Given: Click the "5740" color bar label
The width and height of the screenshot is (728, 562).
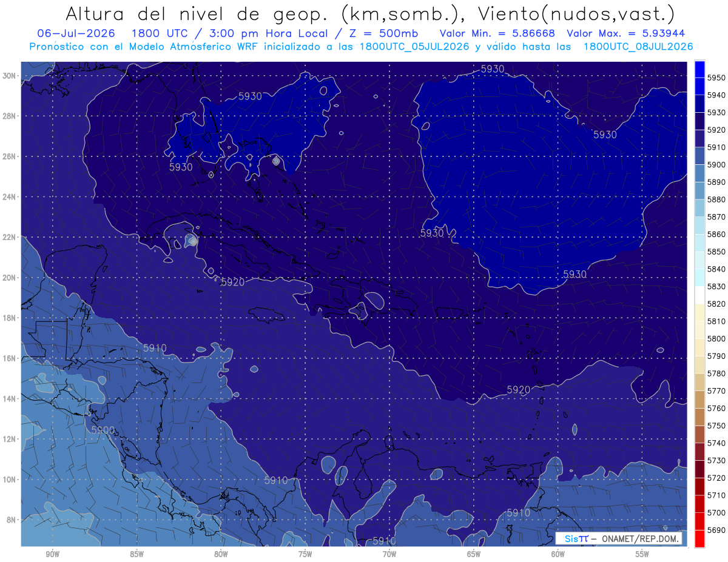Looking at the screenshot, I should (x=716, y=443).
